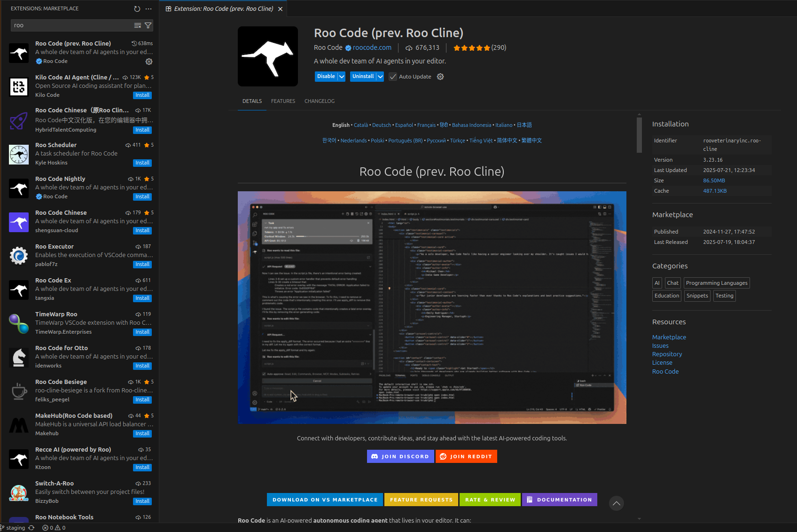Expand the Disable button dropdown arrow

(x=342, y=77)
